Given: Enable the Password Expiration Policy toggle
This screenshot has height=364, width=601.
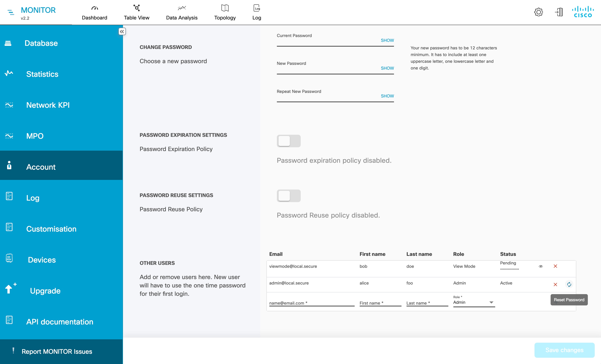Looking at the screenshot, I should coord(289,141).
